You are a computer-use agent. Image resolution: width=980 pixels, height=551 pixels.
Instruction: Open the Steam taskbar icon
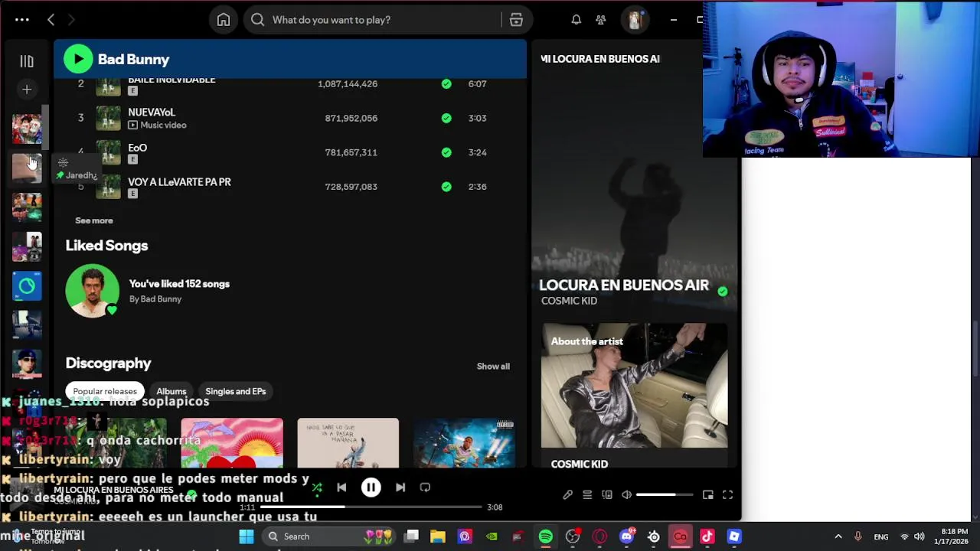coord(654,536)
